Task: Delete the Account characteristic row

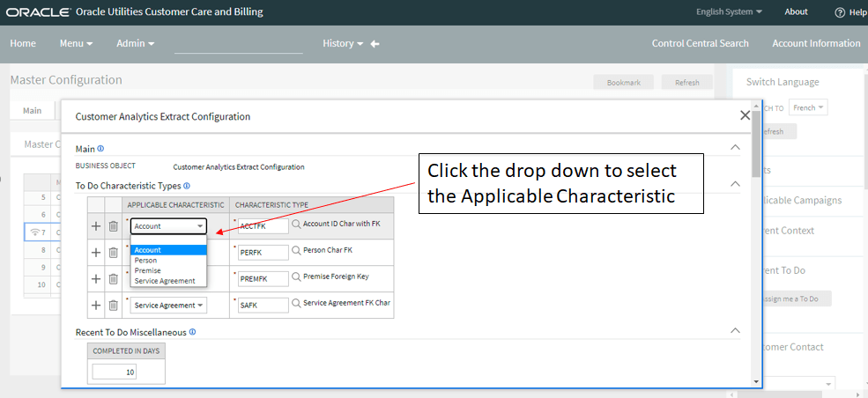Action: point(113,226)
